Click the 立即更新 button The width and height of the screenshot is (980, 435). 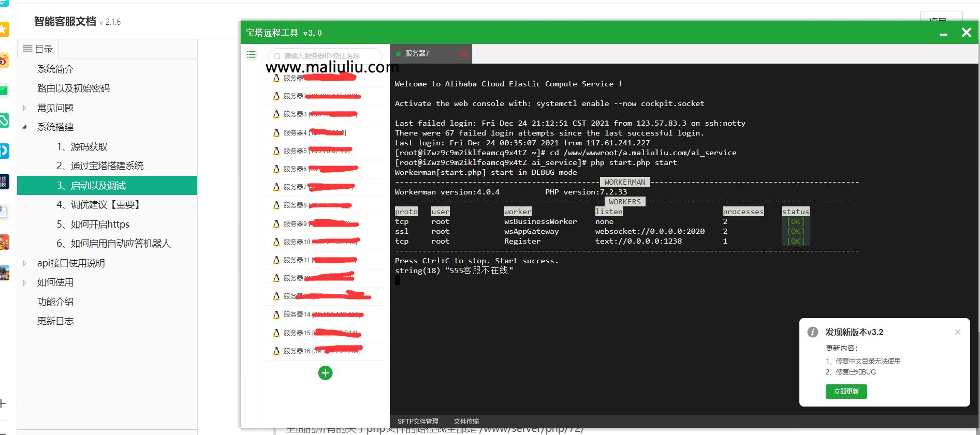tap(846, 392)
